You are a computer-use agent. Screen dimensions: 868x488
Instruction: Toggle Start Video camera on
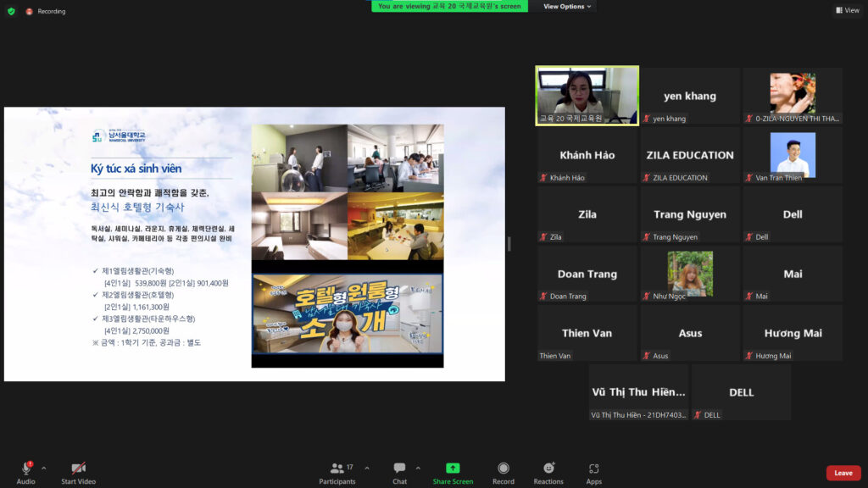[78, 471]
